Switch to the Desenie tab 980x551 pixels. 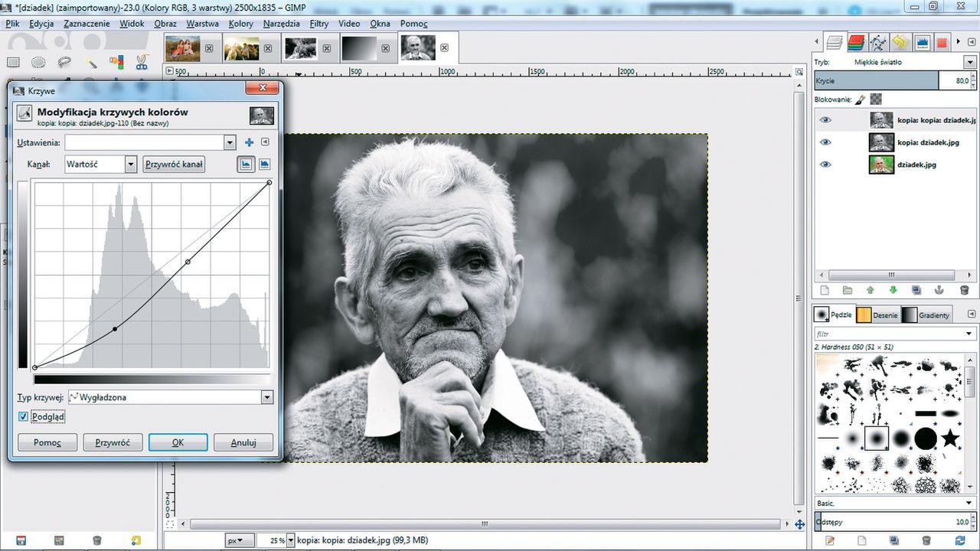[x=877, y=315]
